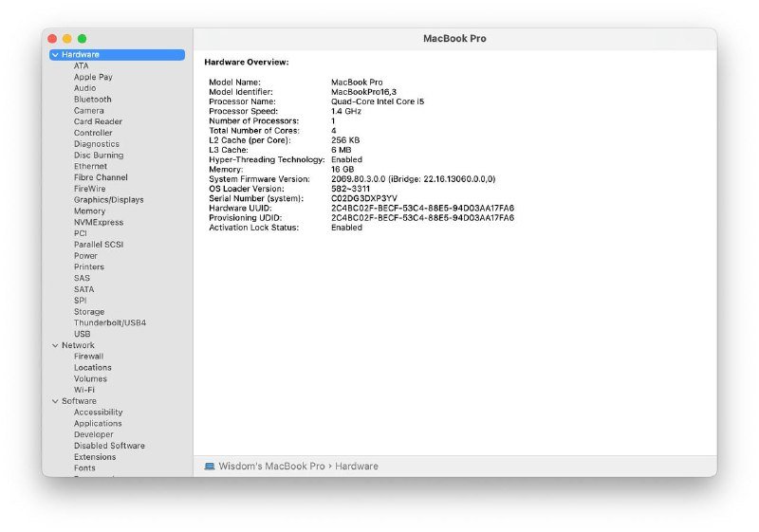Click the OS Loader Version 582~3311
The height and width of the screenshot is (532, 759).
350,189
